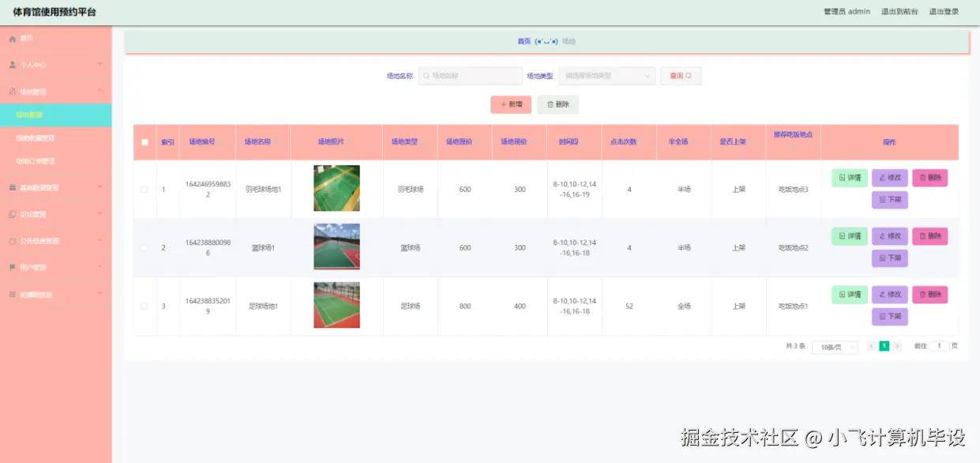980x463 pixels.
Task: Click 下架 for row 篮球场1
Action: (890, 258)
